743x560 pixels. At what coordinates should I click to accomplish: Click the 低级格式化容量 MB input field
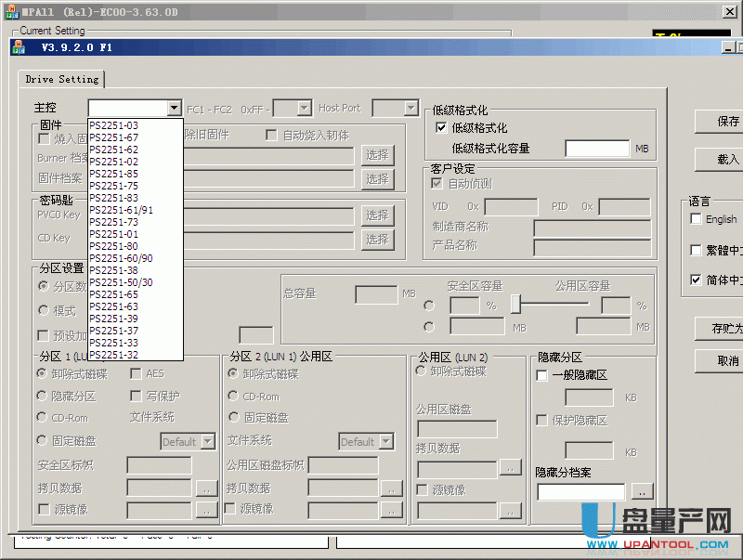coord(597,149)
